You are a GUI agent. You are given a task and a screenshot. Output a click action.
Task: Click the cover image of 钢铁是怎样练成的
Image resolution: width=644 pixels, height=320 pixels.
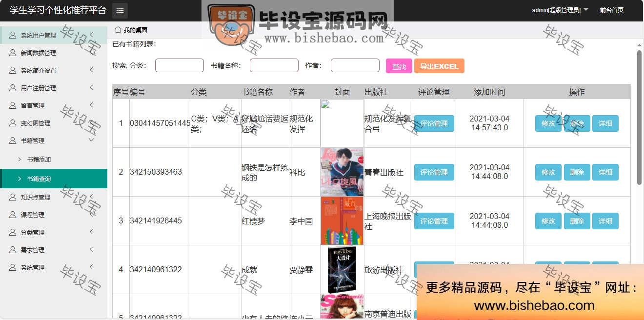tap(342, 172)
